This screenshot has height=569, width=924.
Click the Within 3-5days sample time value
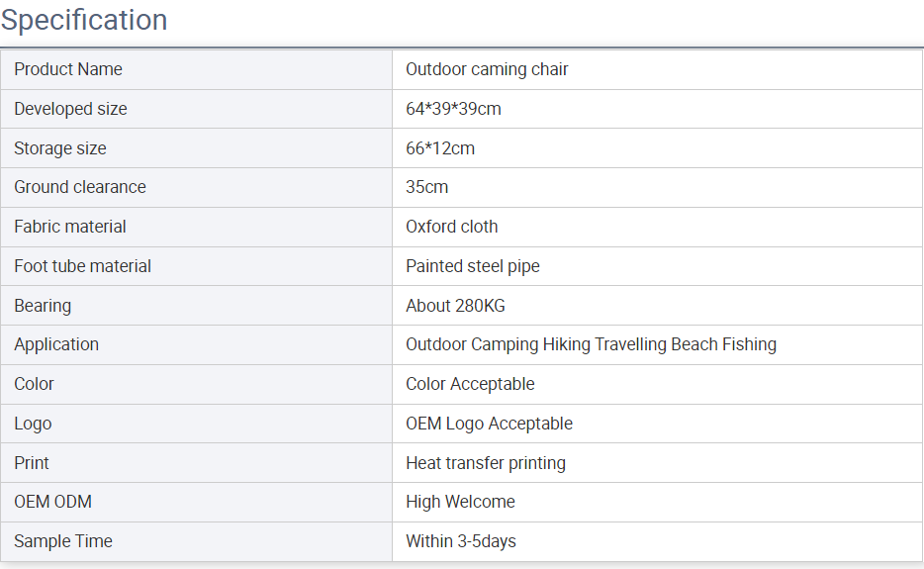[x=461, y=542]
